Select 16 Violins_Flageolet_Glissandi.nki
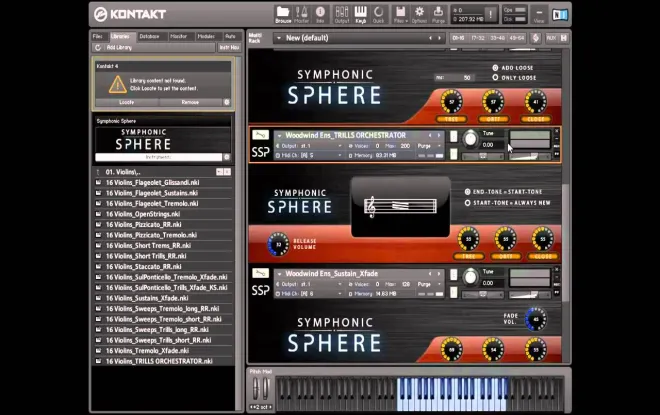660x415 pixels. pyautogui.click(x=152, y=182)
